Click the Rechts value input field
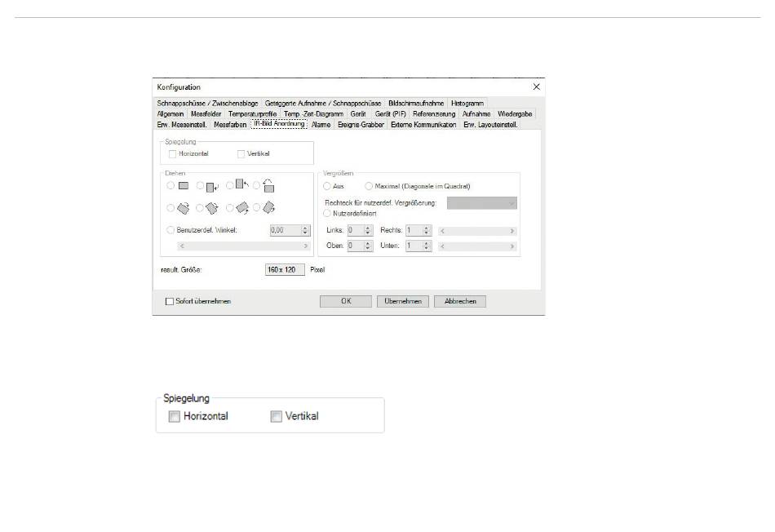This screenshot has height=532, width=775. pyautogui.click(x=414, y=230)
